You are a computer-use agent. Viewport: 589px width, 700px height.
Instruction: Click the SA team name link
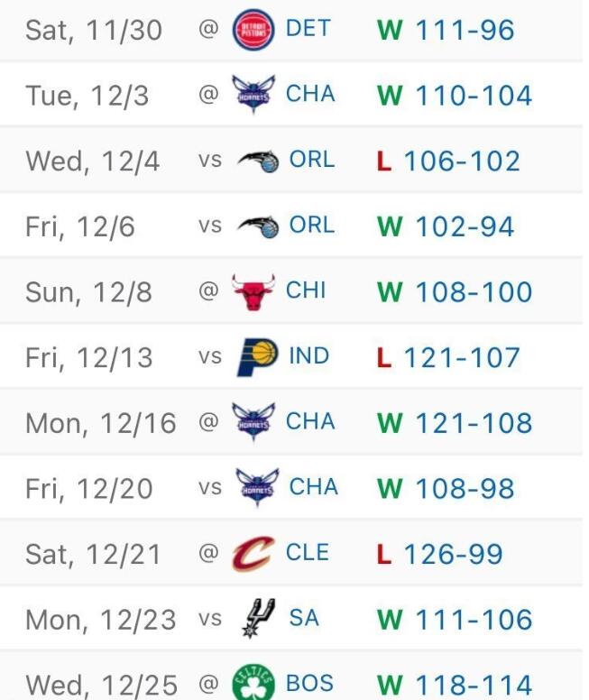(x=304, y=618)
